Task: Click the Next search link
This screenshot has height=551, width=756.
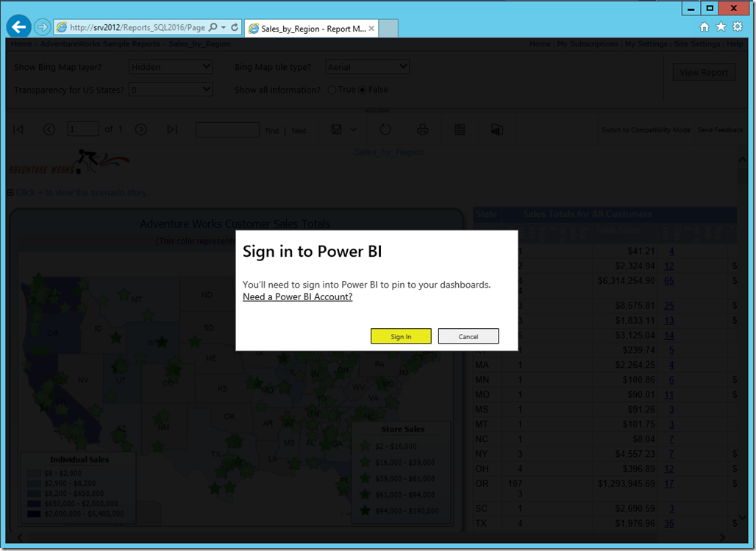Action: tap(299, 131)
